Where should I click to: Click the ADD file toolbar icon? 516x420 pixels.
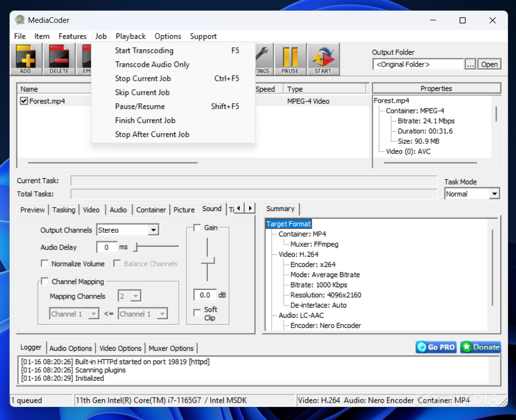[26, 59]
